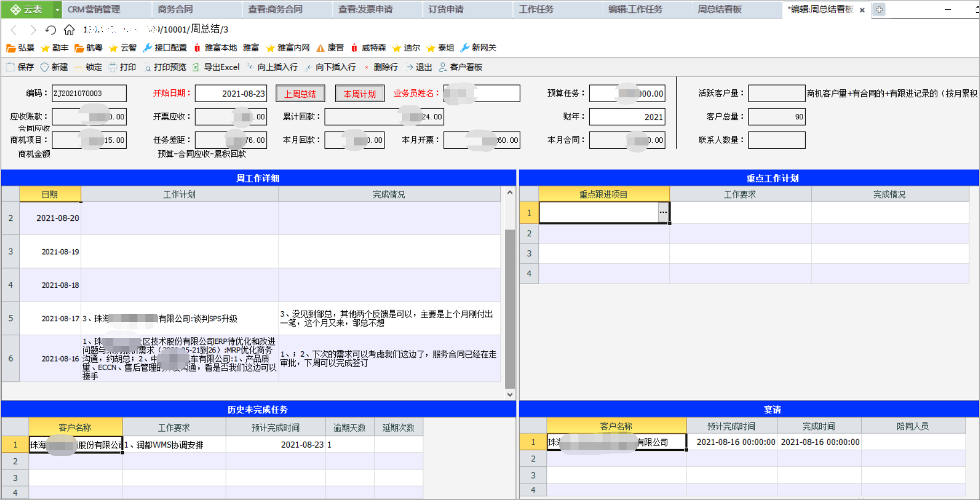Screen dimensions: 980x500
Task: Click the 2021-08-23 预计完成时间 cell
Action: 276,445
